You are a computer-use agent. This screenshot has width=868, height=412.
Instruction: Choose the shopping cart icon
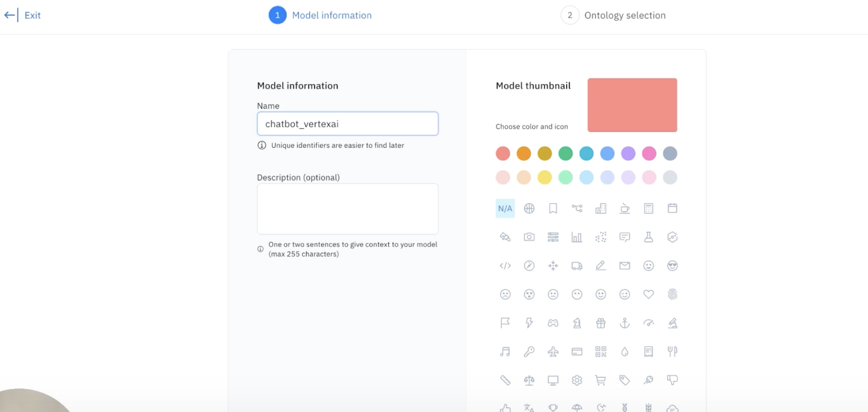coord(601,380)
